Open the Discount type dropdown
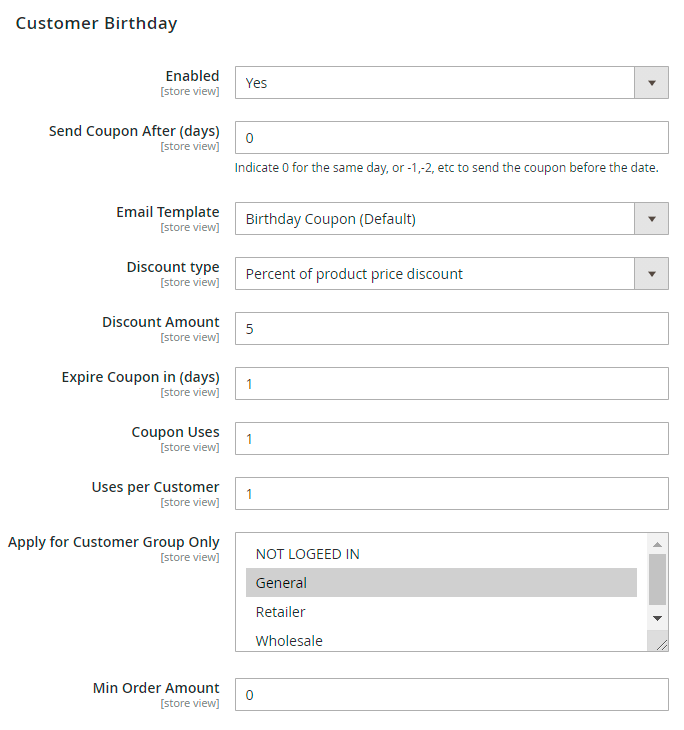The height and width of the screenshot is (730, 684). [x=451, y=274]
